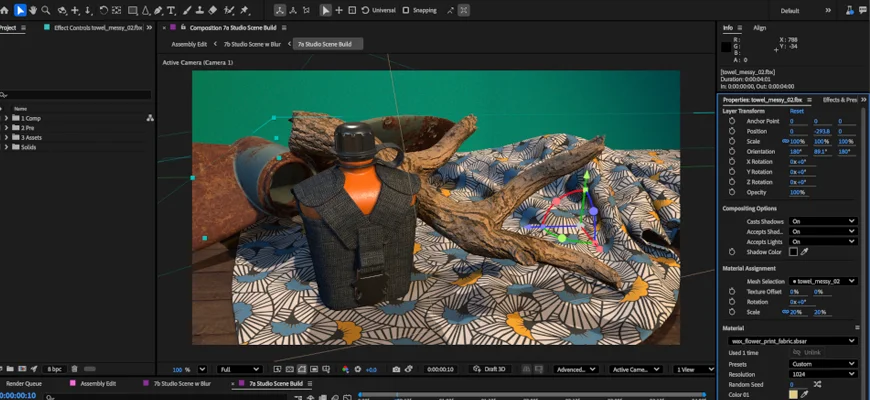Image resolution: width=870 pixels, height=400 pixels.
Task: Toggle the Draft 3D button
Action: [x=489, y=369]
